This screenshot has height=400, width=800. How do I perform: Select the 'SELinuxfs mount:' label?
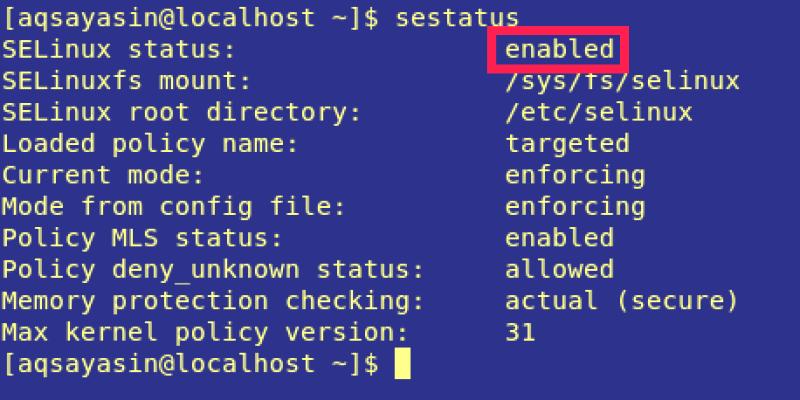pos(127,81)
